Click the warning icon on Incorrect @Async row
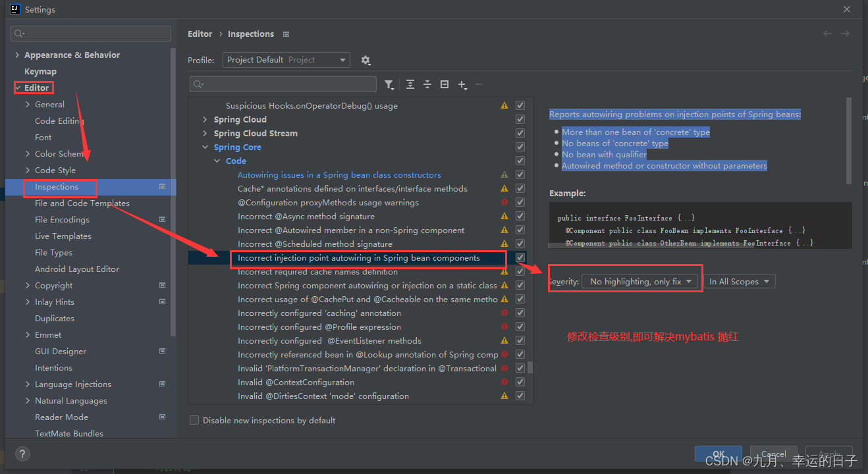 click(x=504, y=217)
